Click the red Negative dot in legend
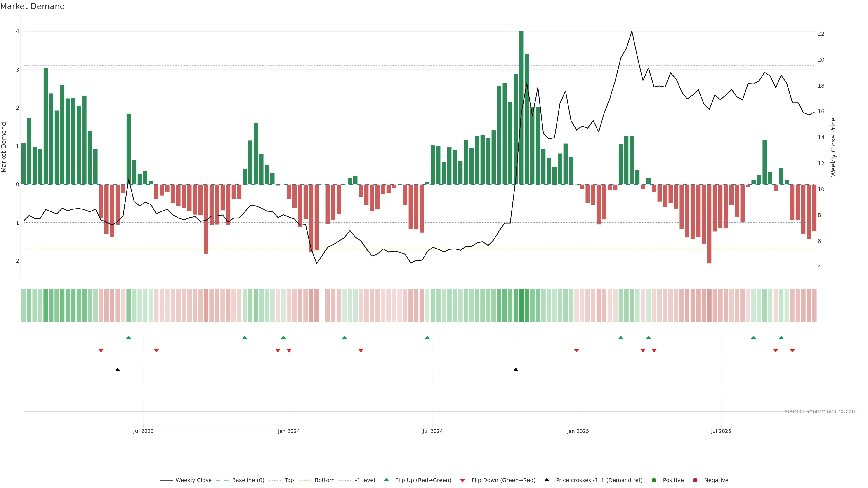This screenshot has width=868, height=488. [695, 480]
